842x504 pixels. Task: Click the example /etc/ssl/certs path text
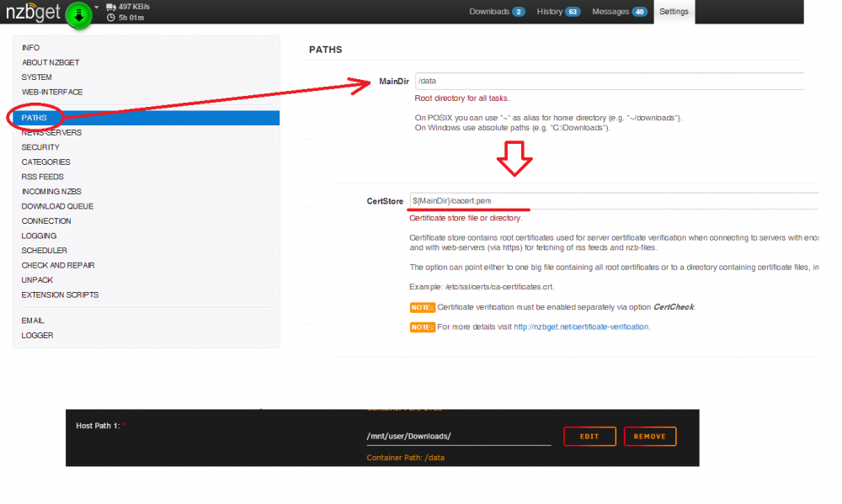[499, 287]
